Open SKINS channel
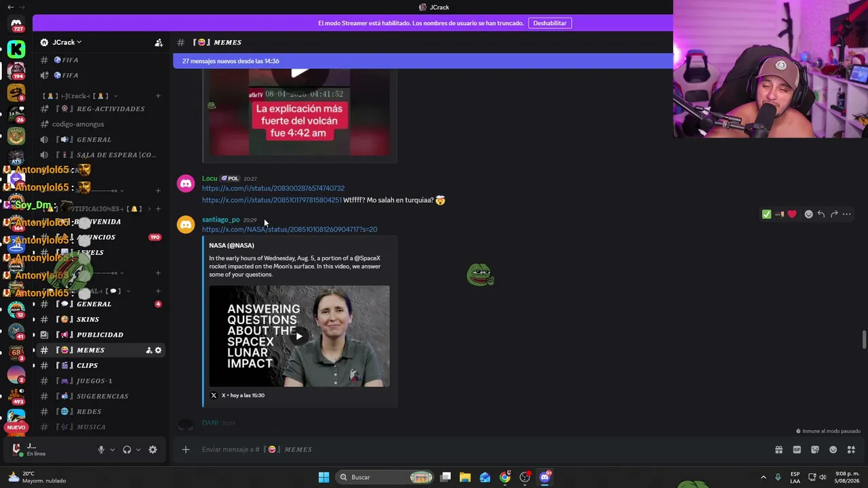Viewport: 868px width, 488px height. 100,319
